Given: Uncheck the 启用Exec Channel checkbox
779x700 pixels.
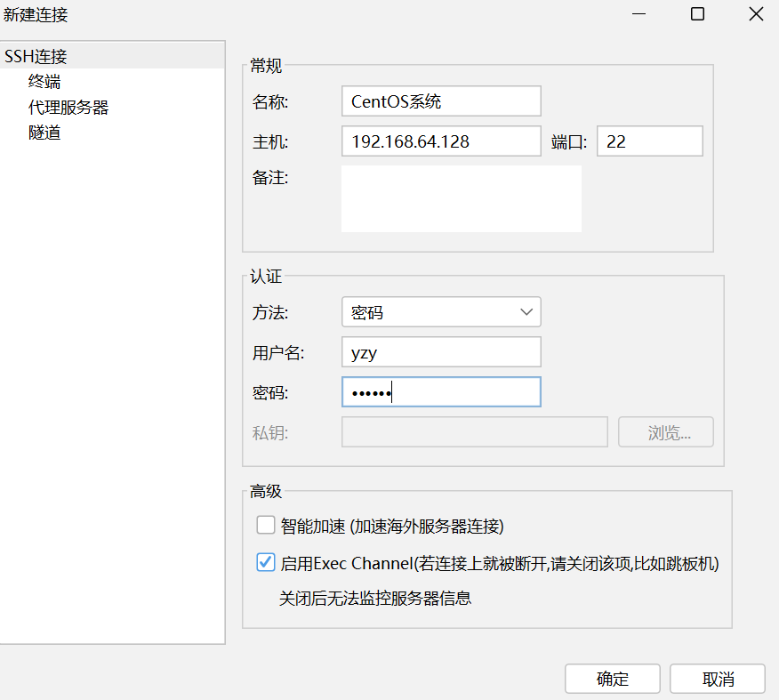Looking at the screenshot, I should 266,563.
